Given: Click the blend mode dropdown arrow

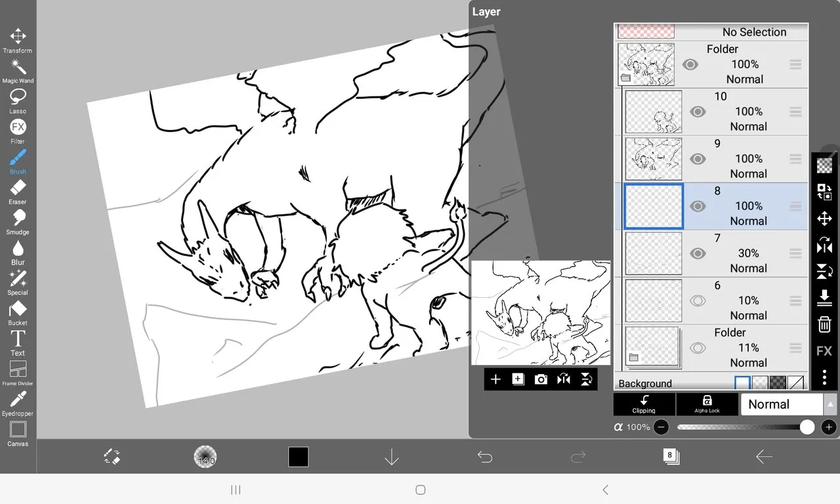Looking at the screenshot, I should point(831,404).
